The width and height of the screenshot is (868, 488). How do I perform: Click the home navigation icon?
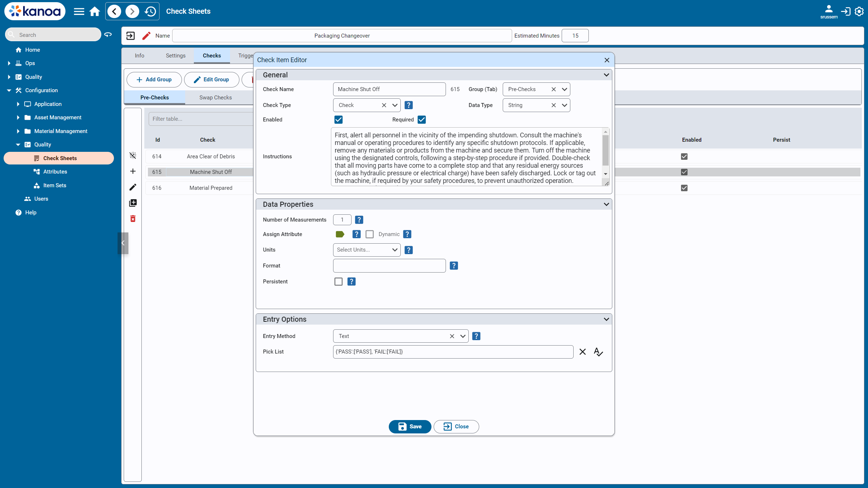pos(95,11)
